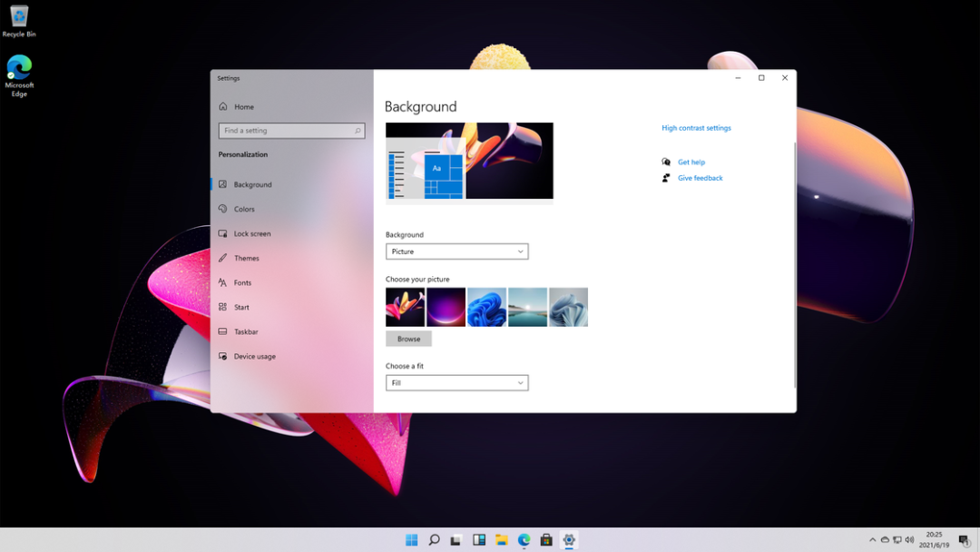Select Fonts in the sidebar
Screen dimensions: 980x552
(x=242, y=282)
